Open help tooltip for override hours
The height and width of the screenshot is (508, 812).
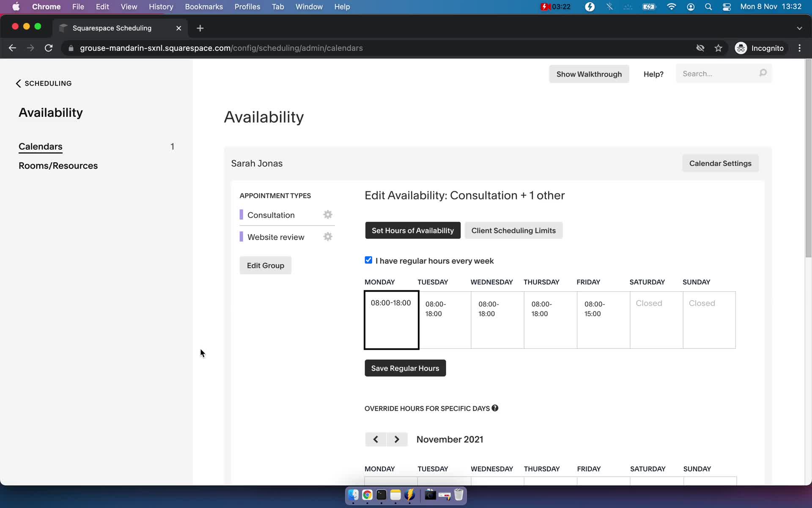click(495, 408)
